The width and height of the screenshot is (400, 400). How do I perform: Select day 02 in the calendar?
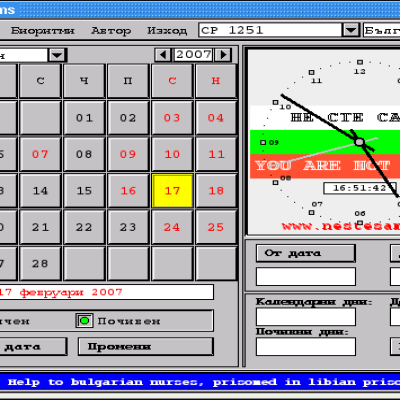pos(128,118)
